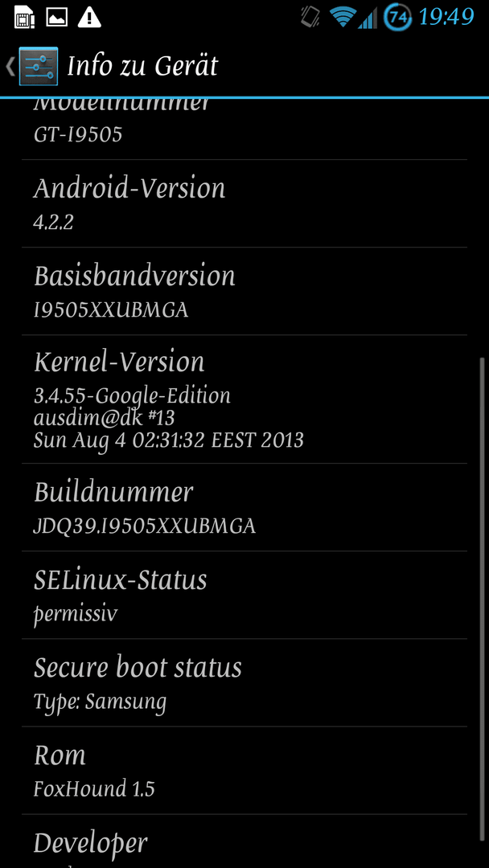Open the SELinux-Status permissiv entry
The width and height of the screenshot is (489, 868).
244,595
